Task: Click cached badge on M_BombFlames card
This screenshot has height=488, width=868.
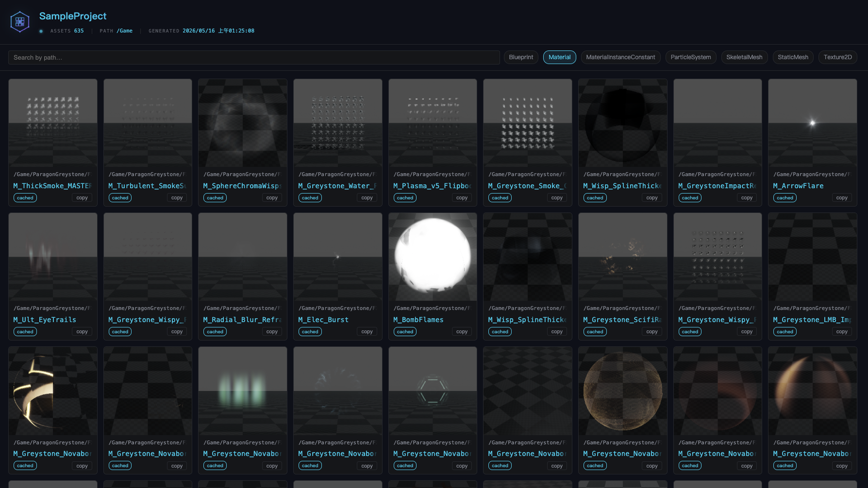Action: click(x=405, y=331)
